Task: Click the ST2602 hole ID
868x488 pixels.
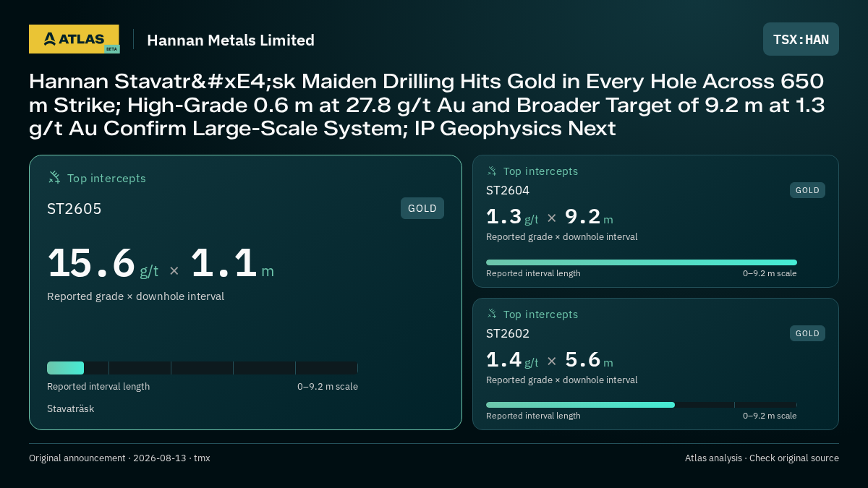Action: pyautogui.click(x=508, y=333)
